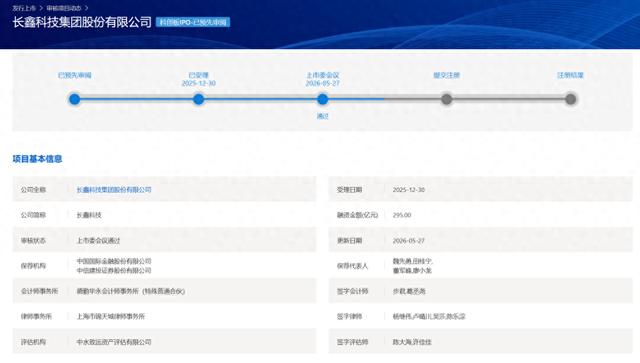
Task: Click 中信建投证券股份有限公司 sponsor name
Action: click(114, 271)
